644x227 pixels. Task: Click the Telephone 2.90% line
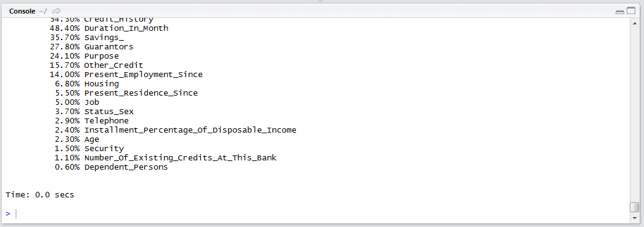(92, 121)
